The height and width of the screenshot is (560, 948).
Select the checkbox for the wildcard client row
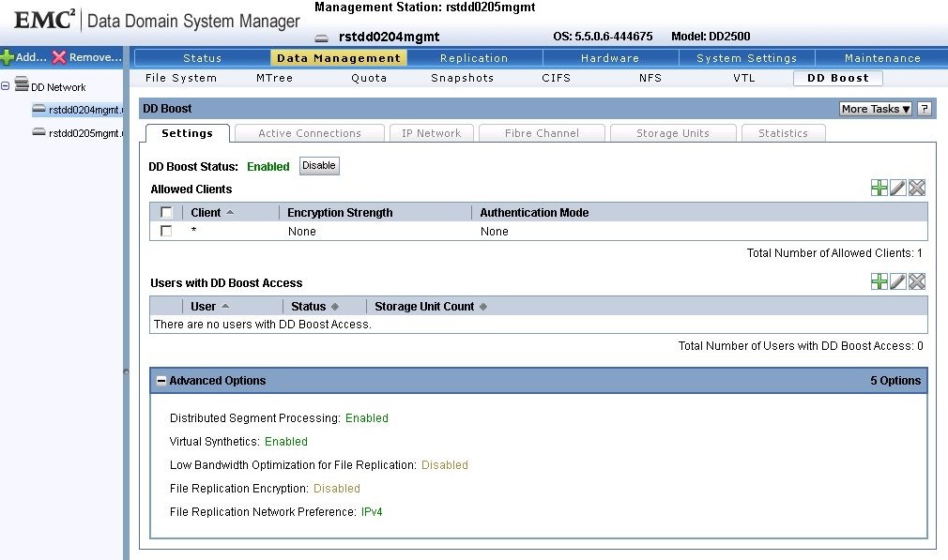(166, 231)
